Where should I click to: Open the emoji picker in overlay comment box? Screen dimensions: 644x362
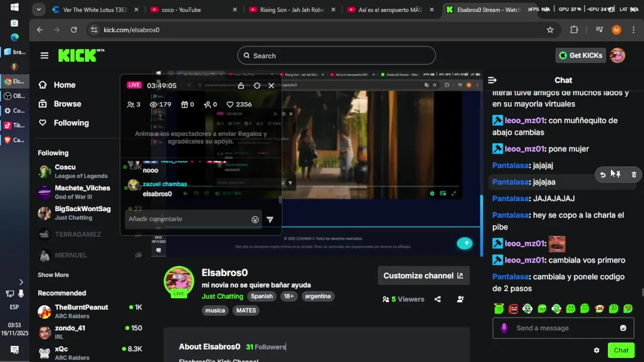tap(255, 219)
